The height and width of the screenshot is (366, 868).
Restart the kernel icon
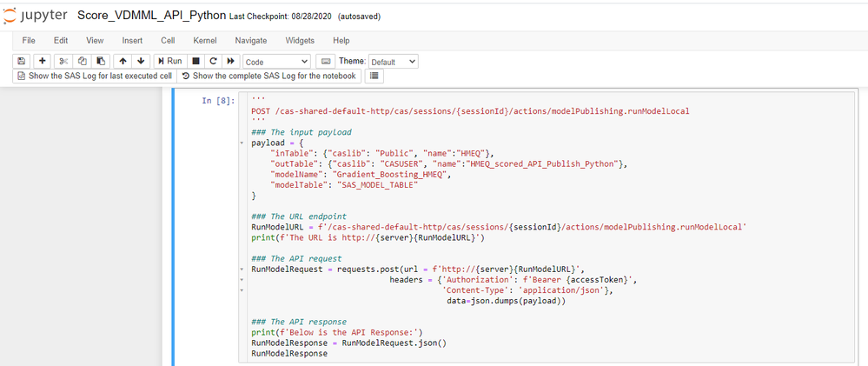pyautogui.click(x=213, y=62)
